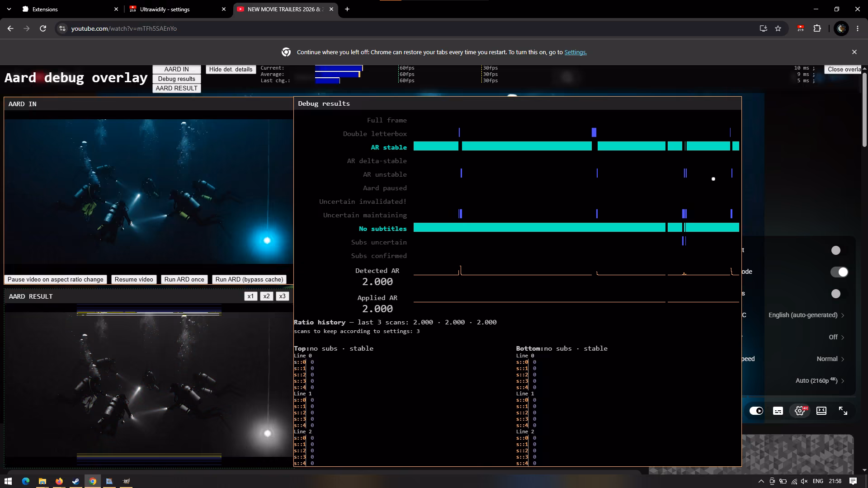The width and height of the screenshot is (868, 488).
Task: Toggle the YouTube autoplay switch
Action: pos(756,411)
